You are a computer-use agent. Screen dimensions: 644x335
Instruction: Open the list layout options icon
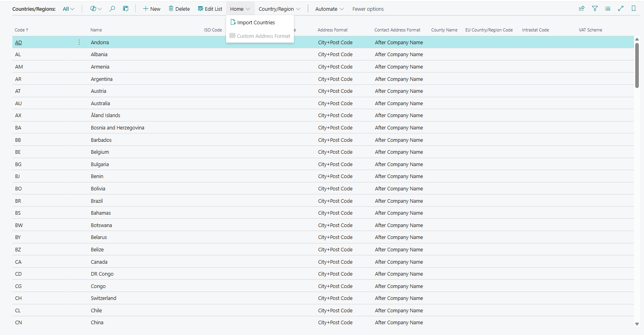(x=608, y=8)
